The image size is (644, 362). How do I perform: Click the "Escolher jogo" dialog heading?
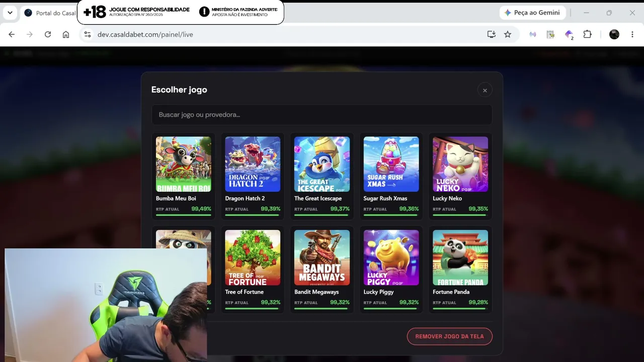[179, 89]
